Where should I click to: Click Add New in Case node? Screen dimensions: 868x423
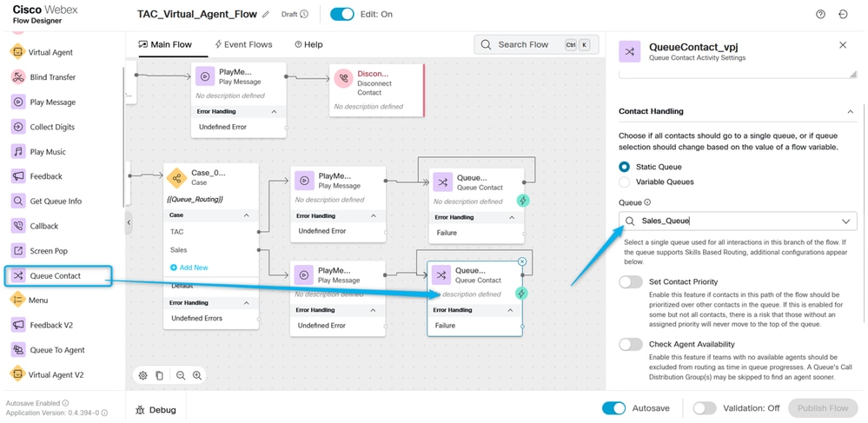click(189, 268)
